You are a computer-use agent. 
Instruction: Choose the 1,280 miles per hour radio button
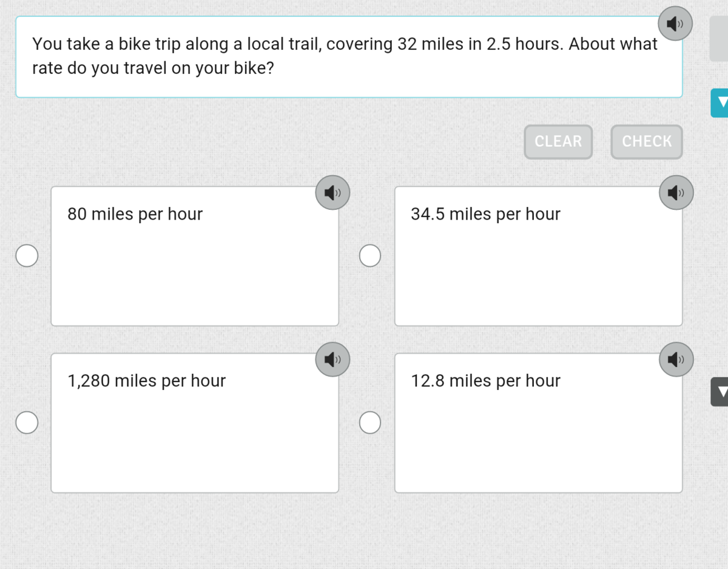tap(27, 423)
